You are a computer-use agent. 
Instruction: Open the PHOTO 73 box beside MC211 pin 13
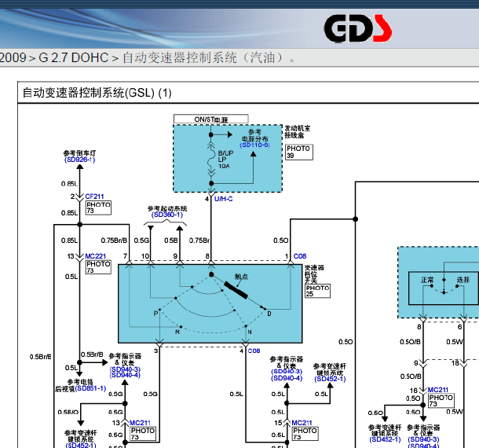tap(143, 434)
